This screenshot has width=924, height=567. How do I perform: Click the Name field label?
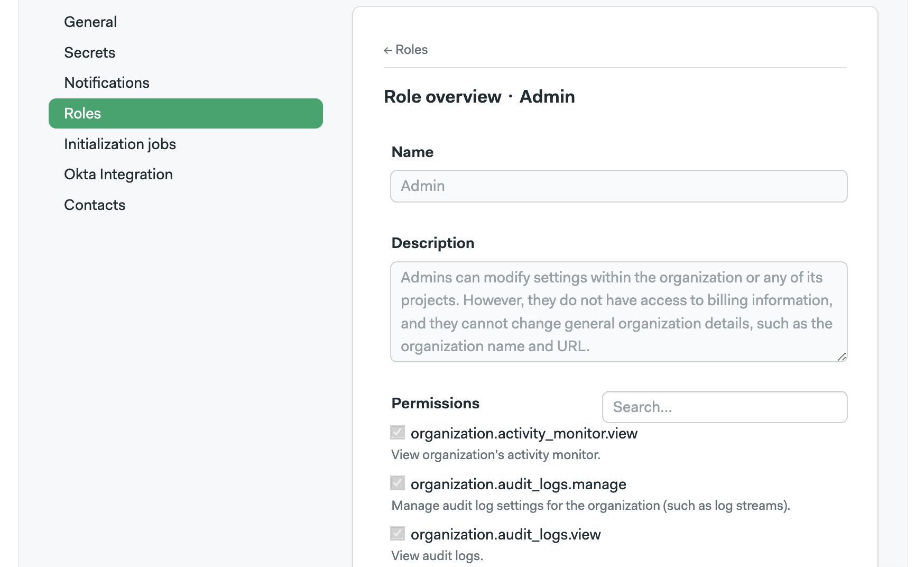tap(412, 152)
